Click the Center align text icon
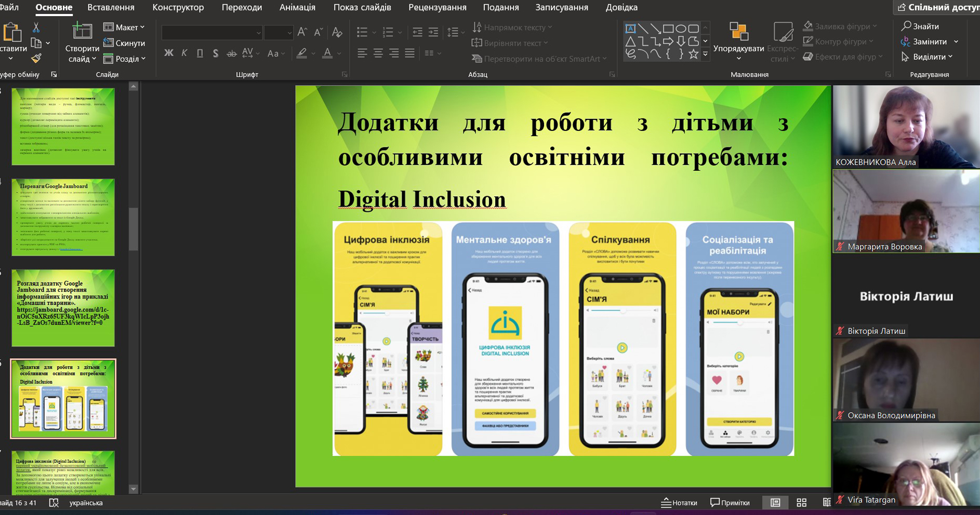 tap(378, 53)
